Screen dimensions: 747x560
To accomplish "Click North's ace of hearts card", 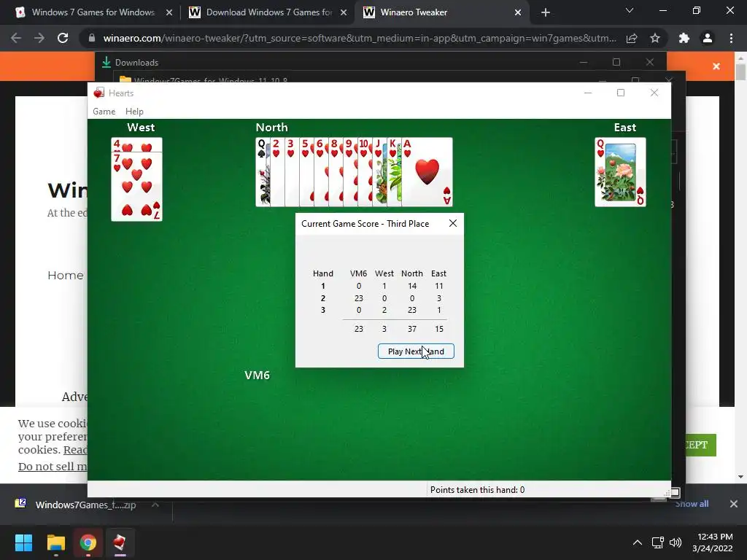I will 427,172.
